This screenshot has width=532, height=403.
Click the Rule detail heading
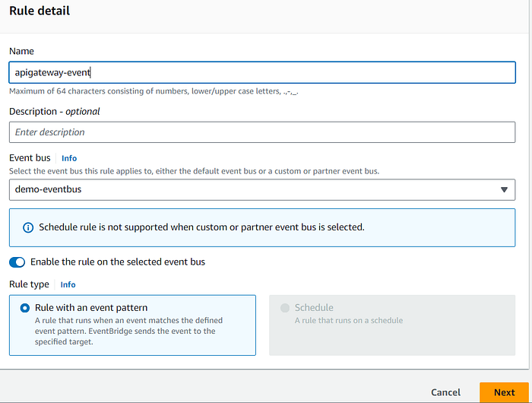point(40,11)
